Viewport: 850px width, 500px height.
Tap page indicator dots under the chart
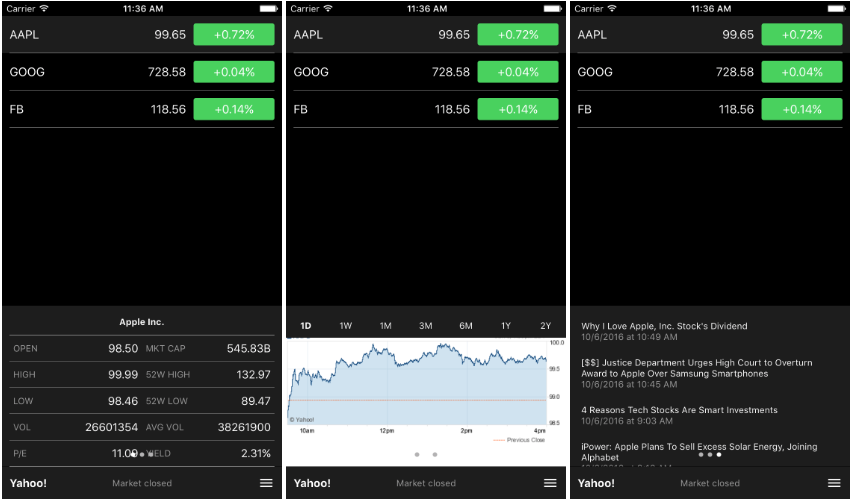[x=426, y=454]
